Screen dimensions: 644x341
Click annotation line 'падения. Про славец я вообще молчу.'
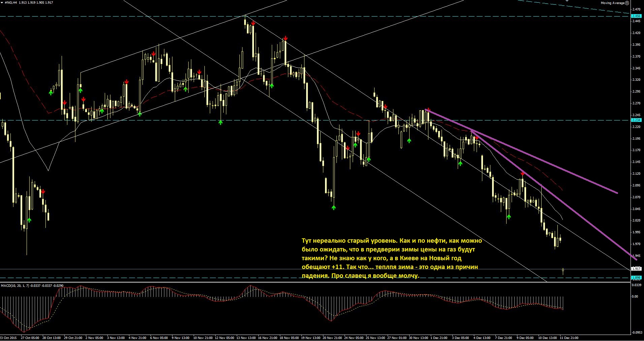point(361,276)
